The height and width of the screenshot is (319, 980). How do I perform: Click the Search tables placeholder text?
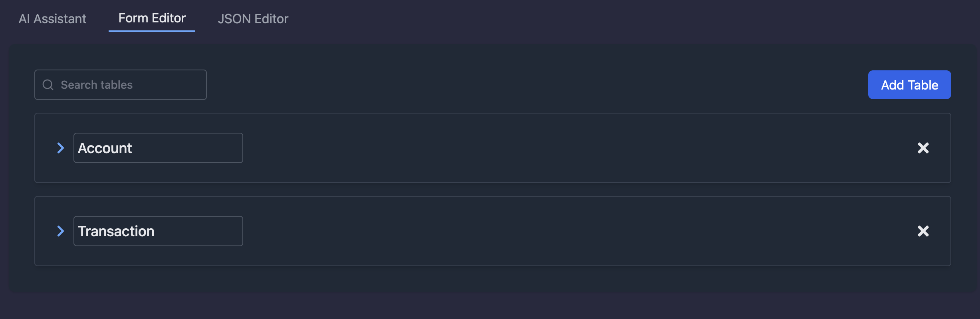pyautogui.click(x=97, y=85)
